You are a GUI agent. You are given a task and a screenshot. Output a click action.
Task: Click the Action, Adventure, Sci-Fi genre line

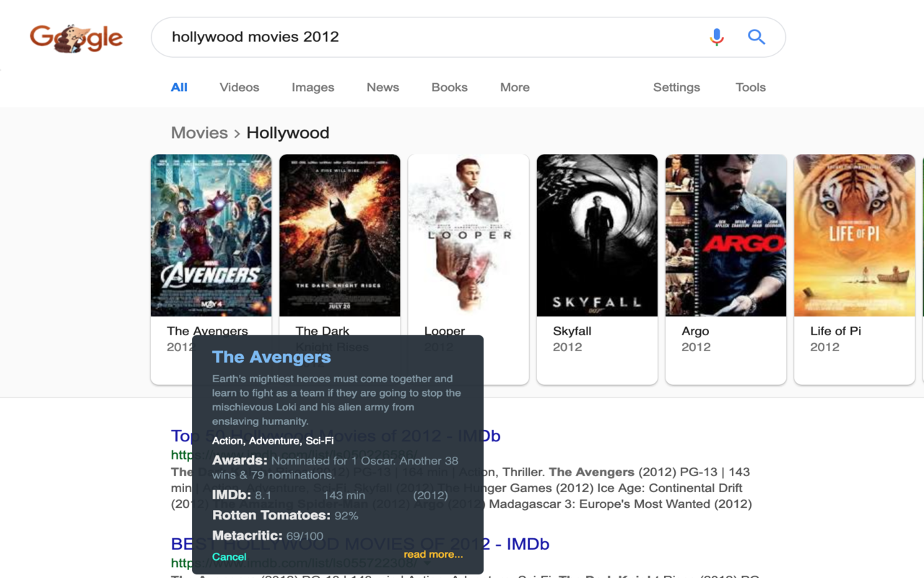pos(273,441)
